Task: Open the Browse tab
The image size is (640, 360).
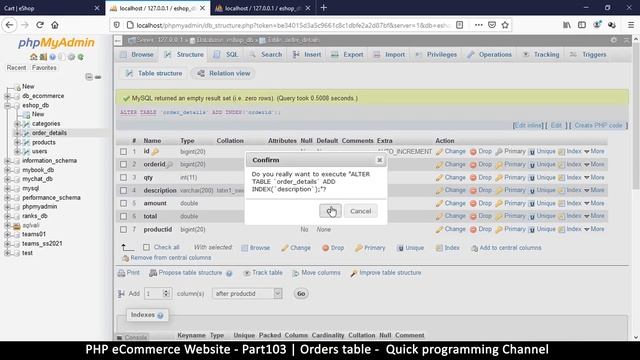Action: click(x=137, y=55)
